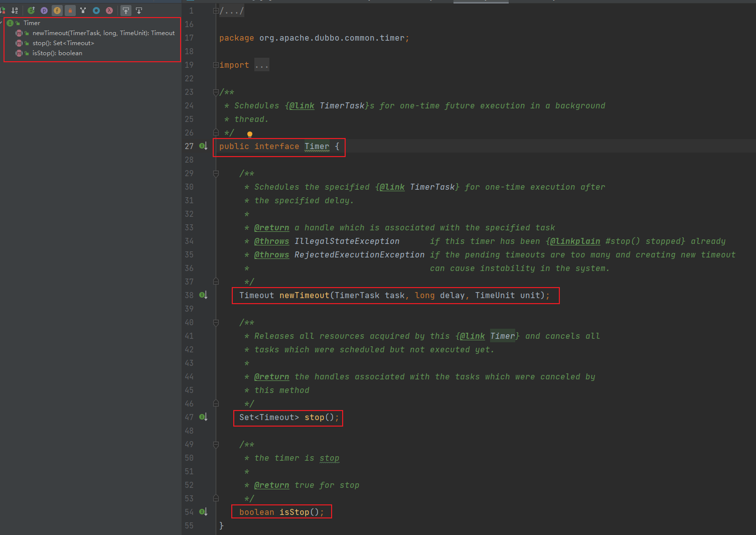Click the package name org.apache.dubbo.common.timer
This screenshot has height=535, width=756.
click(332, 38)
